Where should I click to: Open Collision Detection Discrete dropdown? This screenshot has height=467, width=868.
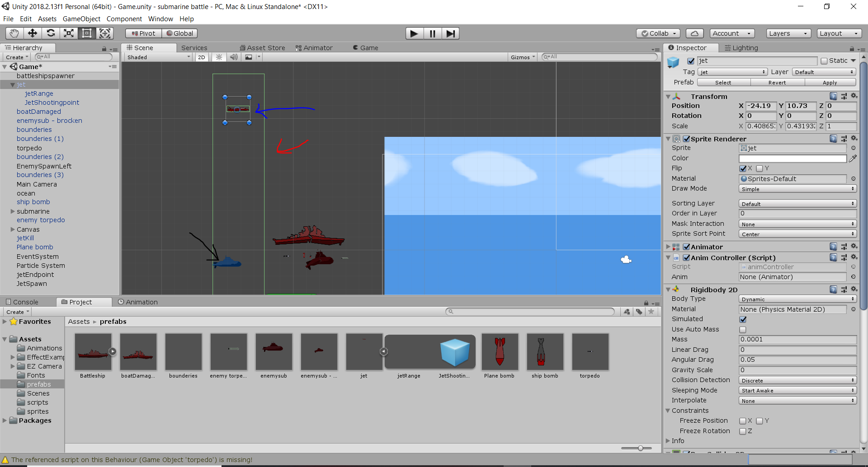click(797, 380)
